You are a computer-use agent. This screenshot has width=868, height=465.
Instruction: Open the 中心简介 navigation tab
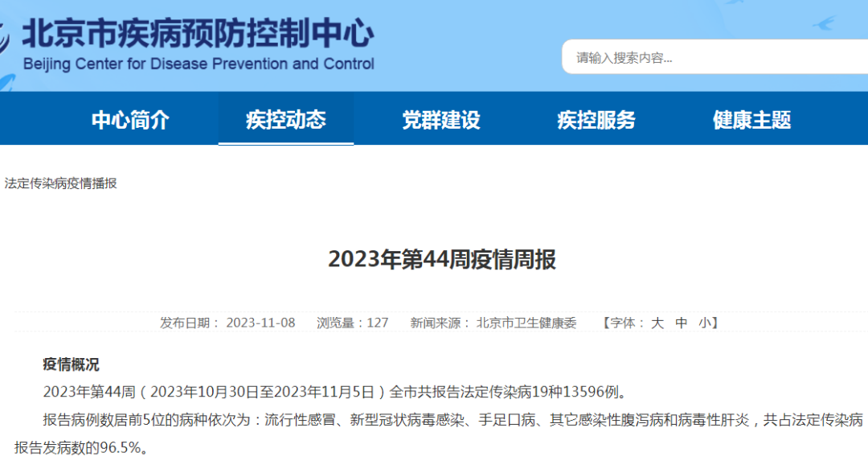(x=130, y=120)
